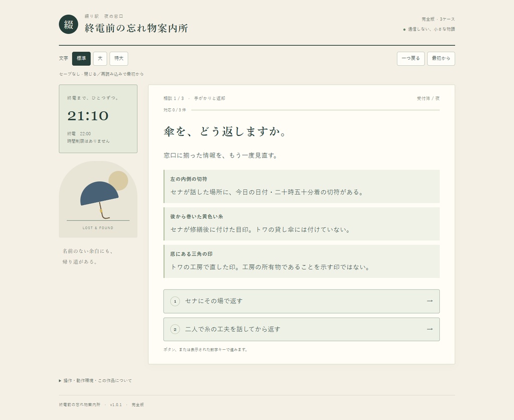Click the 綴り駅 夜の窓口 subtitle
This screenshot has height=420, width=514.
pos(104,17)
